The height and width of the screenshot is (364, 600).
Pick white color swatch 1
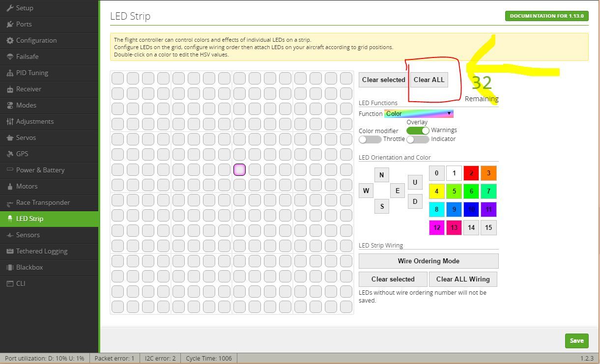(x=454, y=173)
